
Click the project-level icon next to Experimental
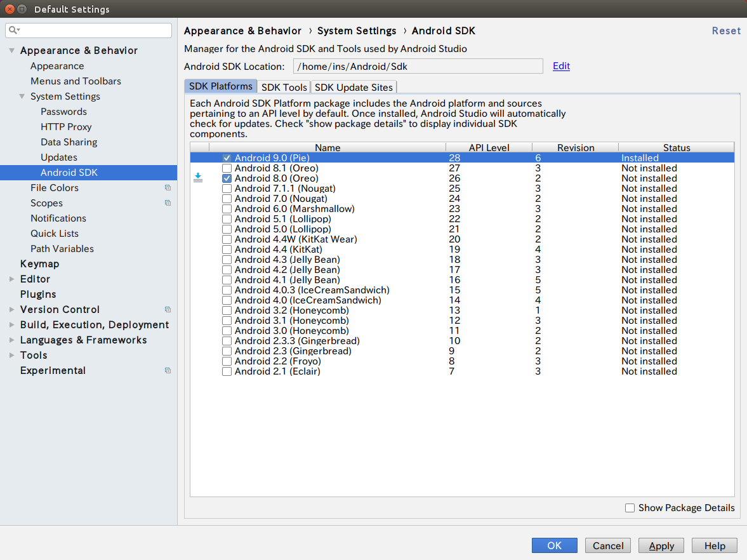(168, 371)
